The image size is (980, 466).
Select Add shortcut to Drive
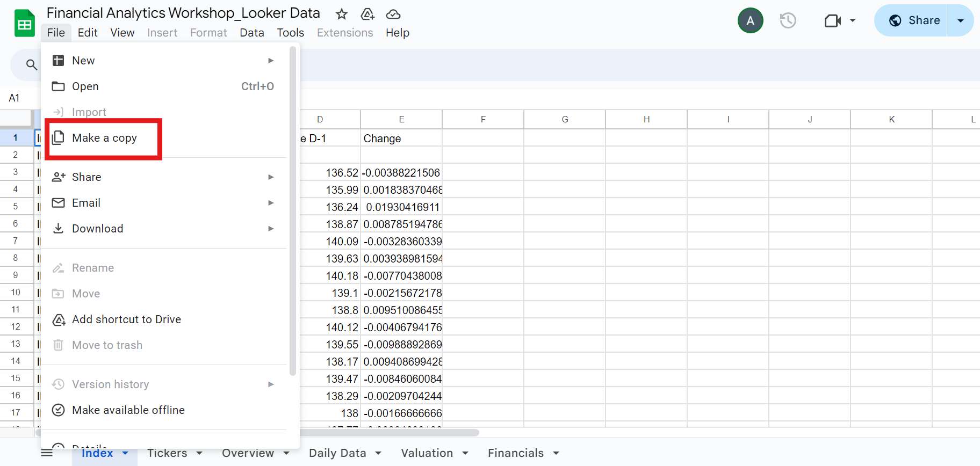click(164, 319)
